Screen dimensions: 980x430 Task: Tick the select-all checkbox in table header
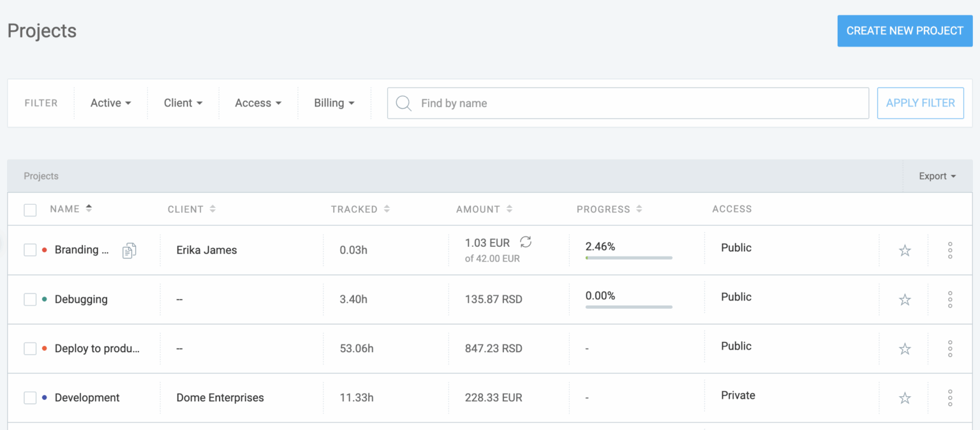point(30,210)
